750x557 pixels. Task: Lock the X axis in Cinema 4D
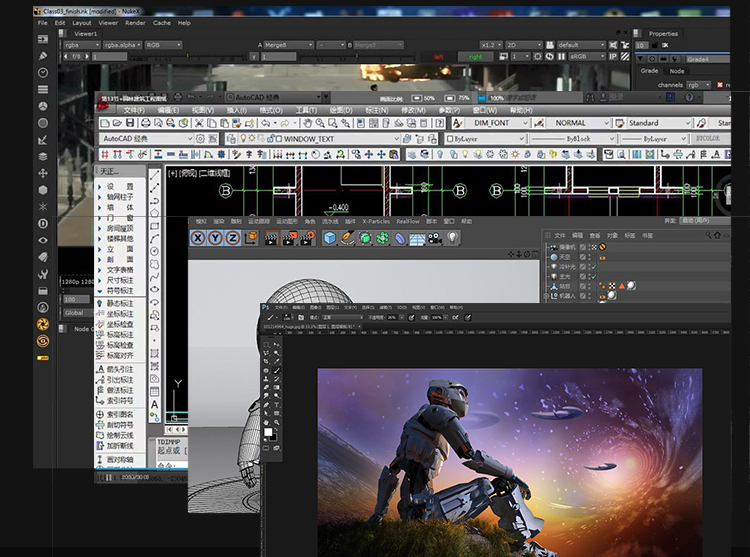198,238
